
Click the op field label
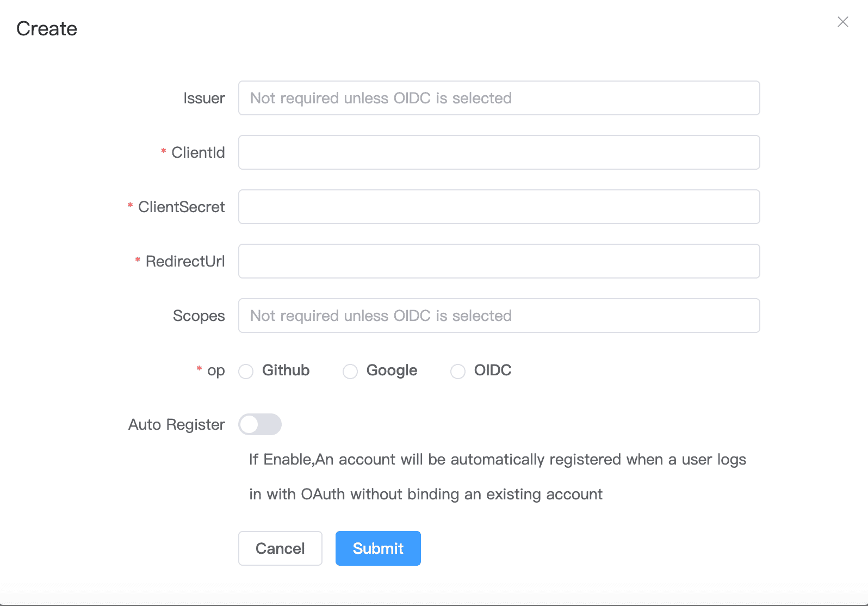click(x=216, y=370)
